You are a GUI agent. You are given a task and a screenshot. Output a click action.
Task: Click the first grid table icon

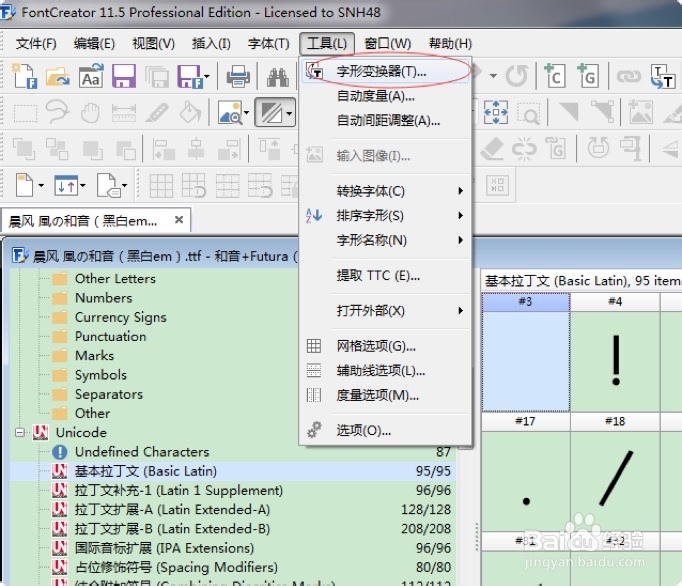[161, 186]
